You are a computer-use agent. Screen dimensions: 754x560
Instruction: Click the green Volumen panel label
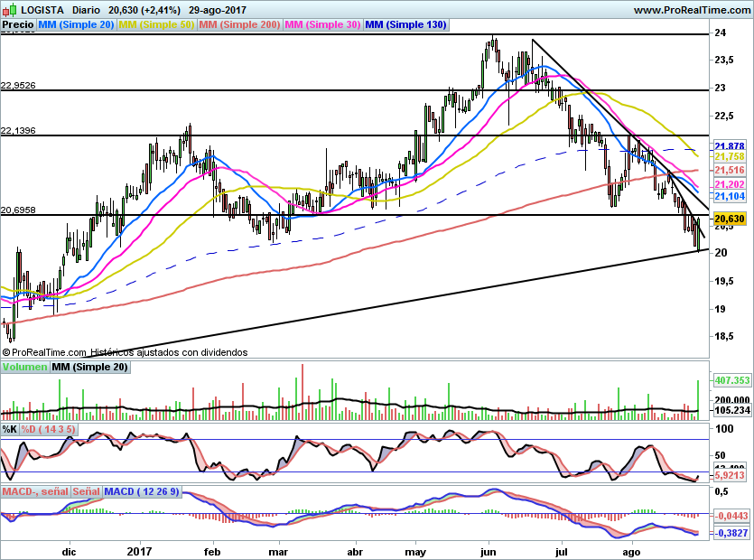click(x=24, y=367)
